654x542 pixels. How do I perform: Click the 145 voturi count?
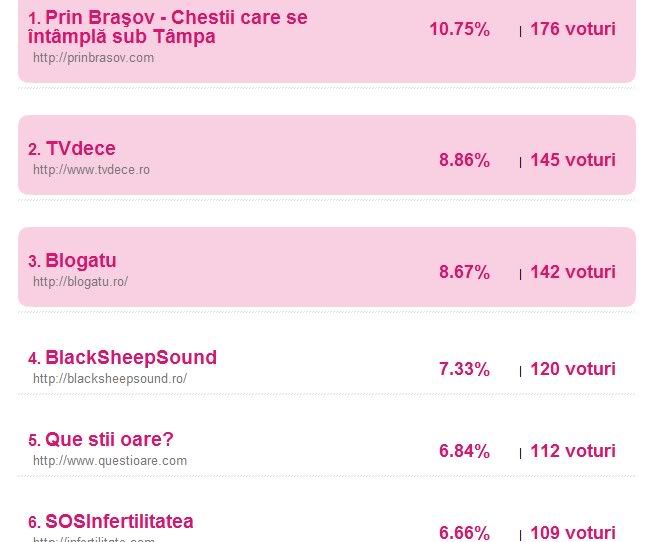pos(573,160)
